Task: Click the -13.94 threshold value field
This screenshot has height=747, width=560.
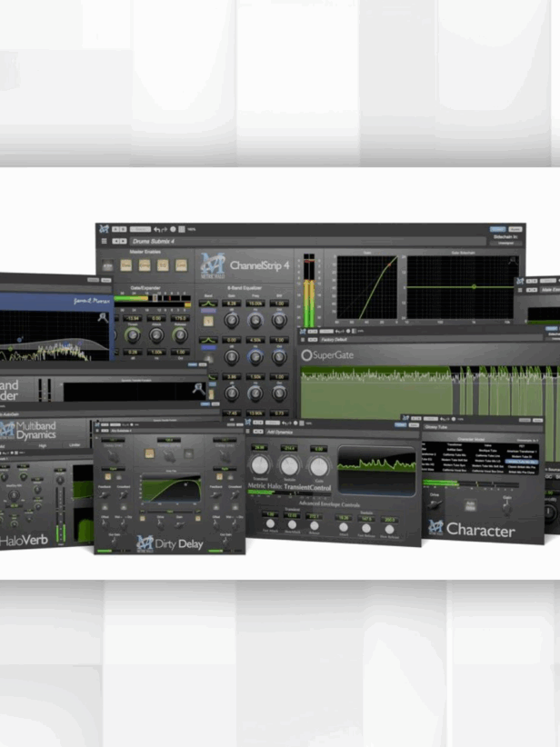Action: click(x=133, y=318)
